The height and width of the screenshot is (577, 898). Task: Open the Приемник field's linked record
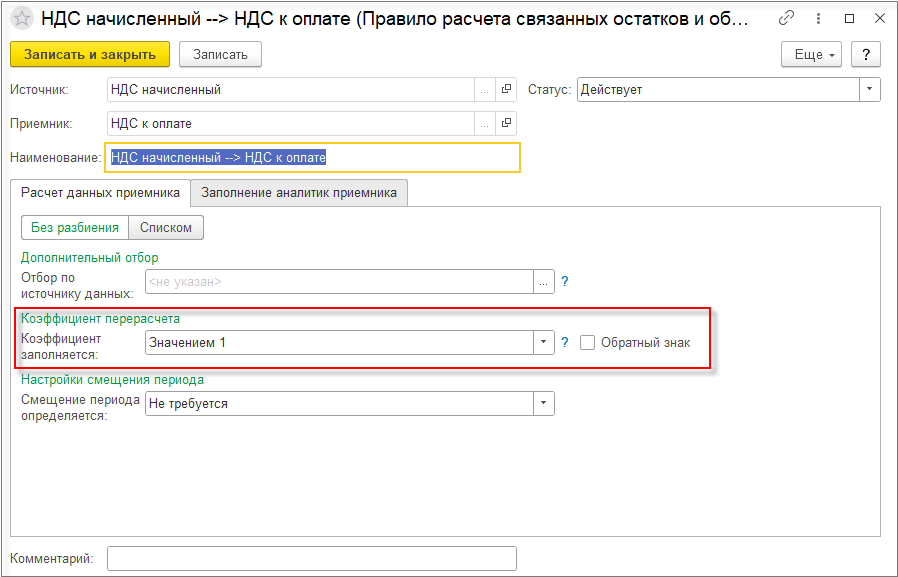pyautogui.click(x=506, y=123)
